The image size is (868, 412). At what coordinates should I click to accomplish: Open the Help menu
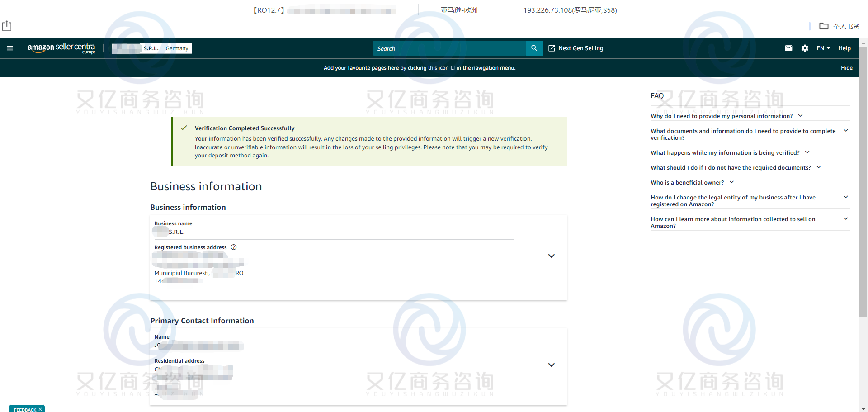844,48
